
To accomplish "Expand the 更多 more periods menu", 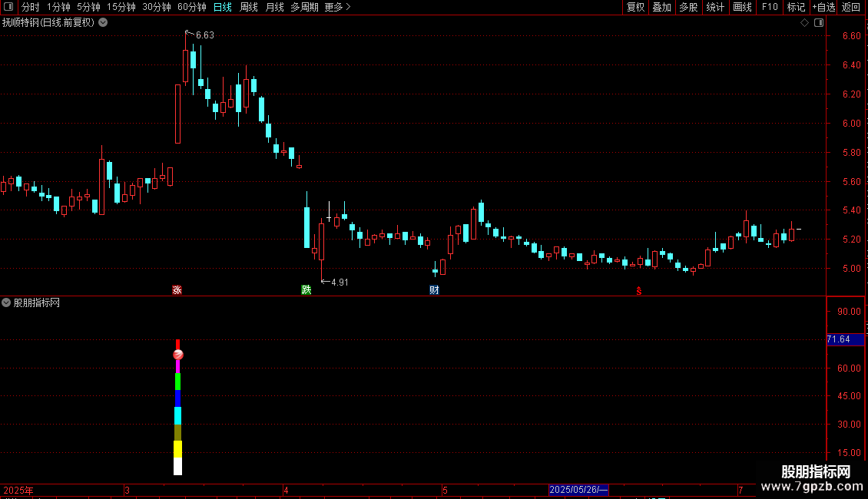I will [x=337, y=7].
